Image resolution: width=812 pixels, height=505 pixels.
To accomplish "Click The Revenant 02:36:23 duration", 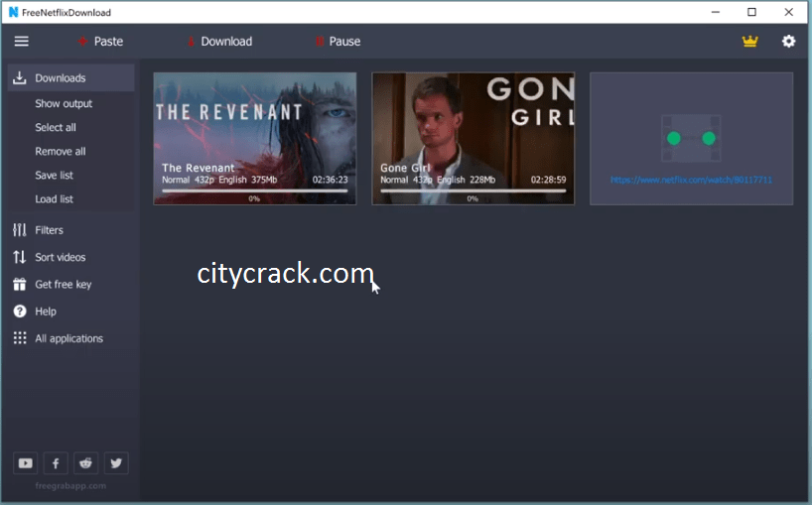I will coord(330,180).
